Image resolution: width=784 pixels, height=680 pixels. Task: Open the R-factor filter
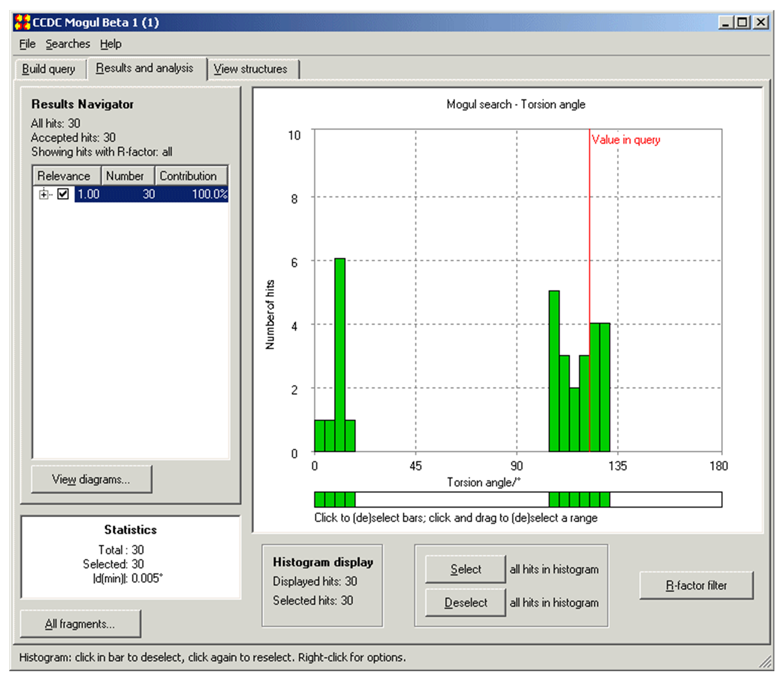696,586
